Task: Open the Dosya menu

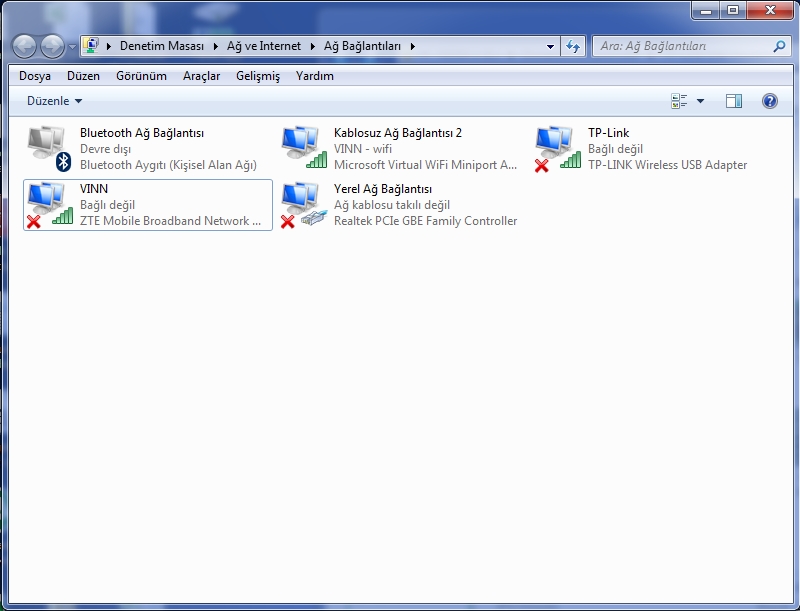Action: tap(35, 76)
